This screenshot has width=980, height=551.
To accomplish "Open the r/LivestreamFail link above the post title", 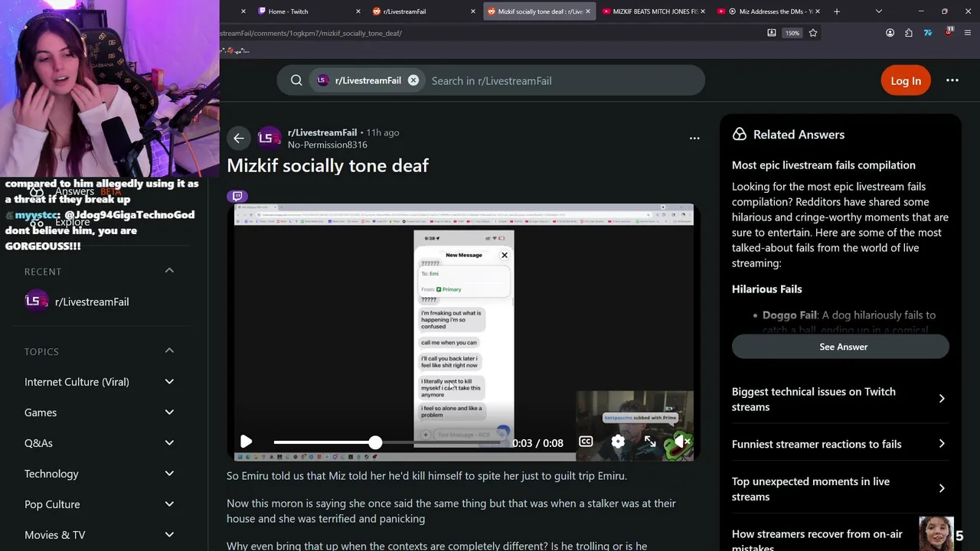I will [322, 132].
